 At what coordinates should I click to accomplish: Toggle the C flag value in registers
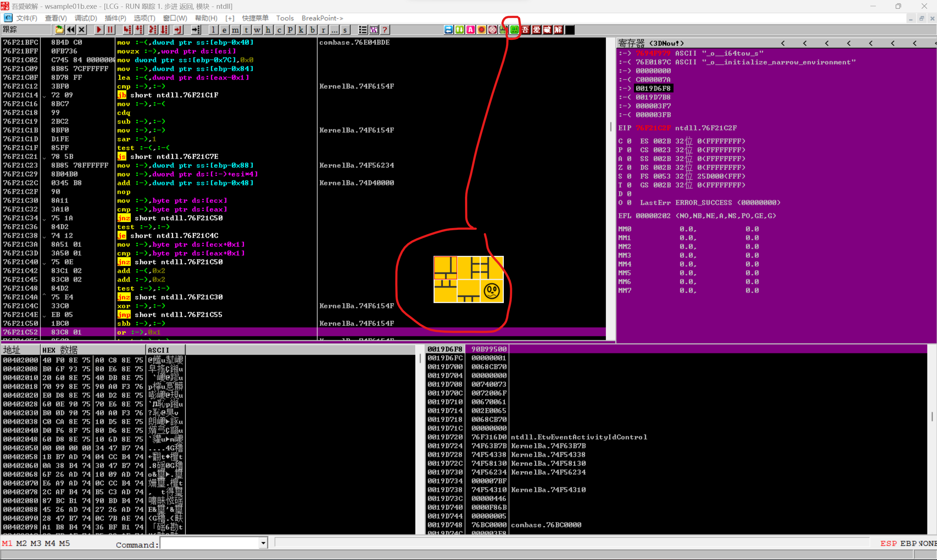pyautogui.click(x=629, y=141)
